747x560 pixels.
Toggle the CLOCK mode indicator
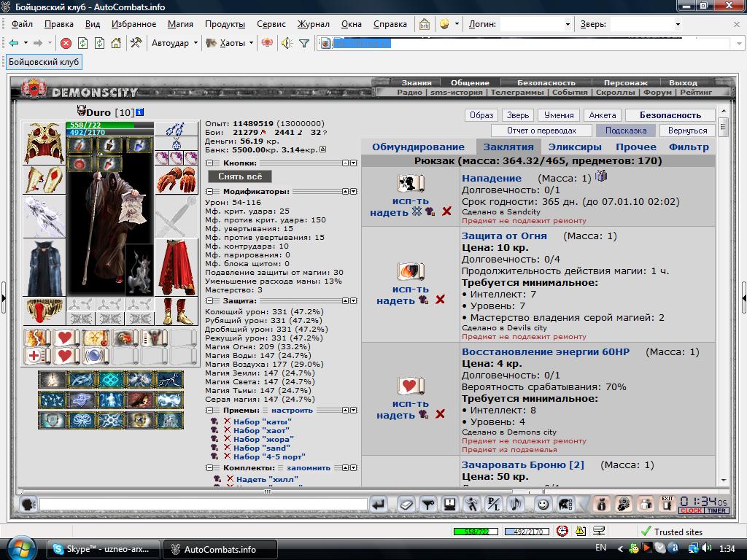point(691,510)
